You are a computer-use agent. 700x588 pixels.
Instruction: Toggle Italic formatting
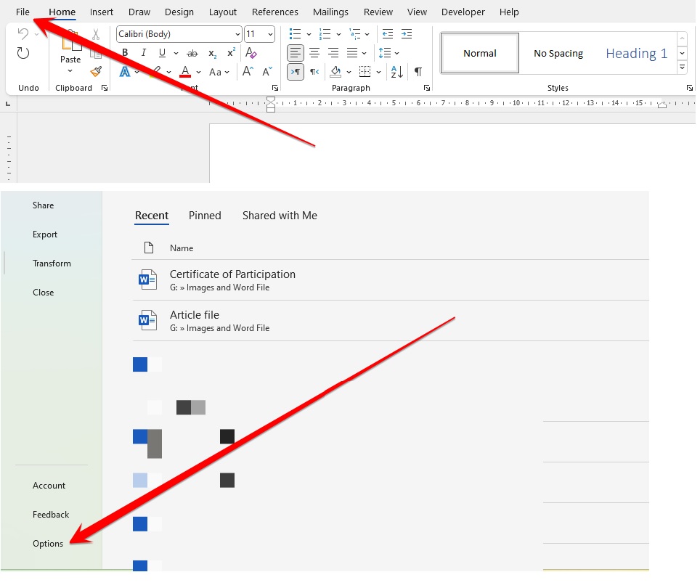[x=143, y=53]
